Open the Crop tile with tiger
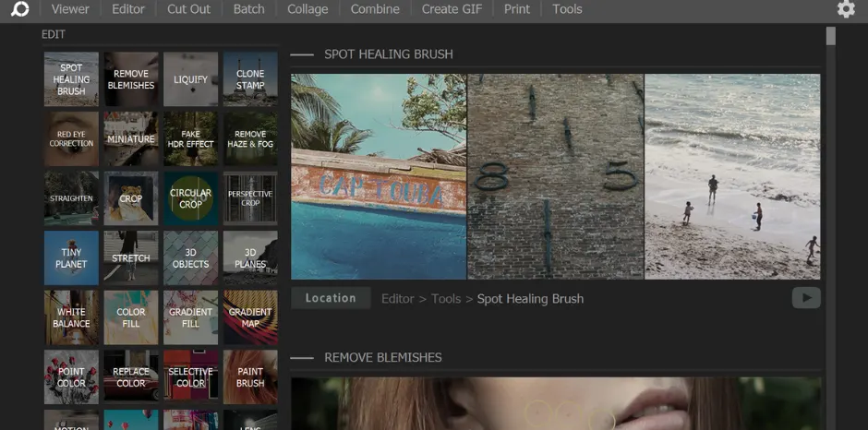 [131, 198]
